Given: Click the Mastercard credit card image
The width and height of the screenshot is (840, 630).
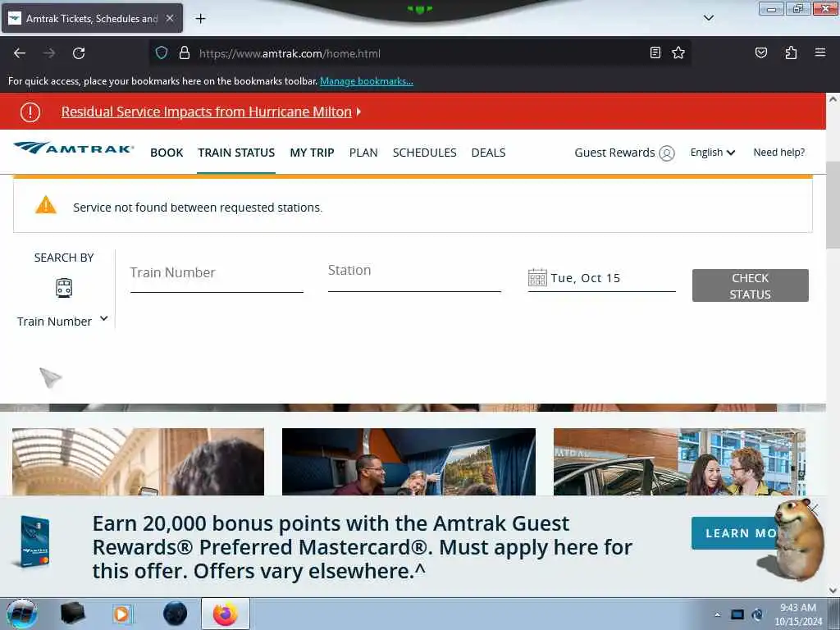Looking at the screenshot, I should (x=32, y=541).
